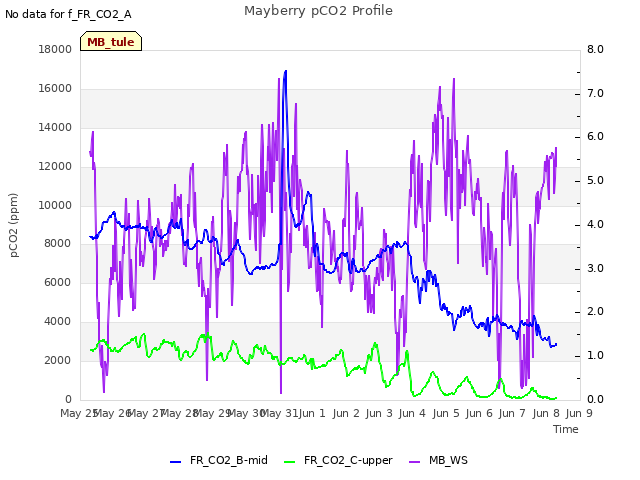Click the 3.0 right axis tick
This screenshot has width=640, height=480.
596,269
